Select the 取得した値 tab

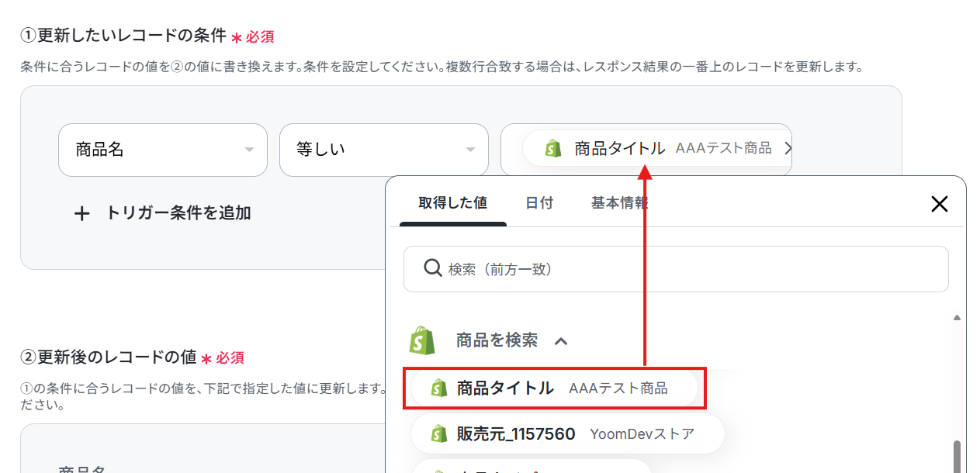click(x=453, y=203)
